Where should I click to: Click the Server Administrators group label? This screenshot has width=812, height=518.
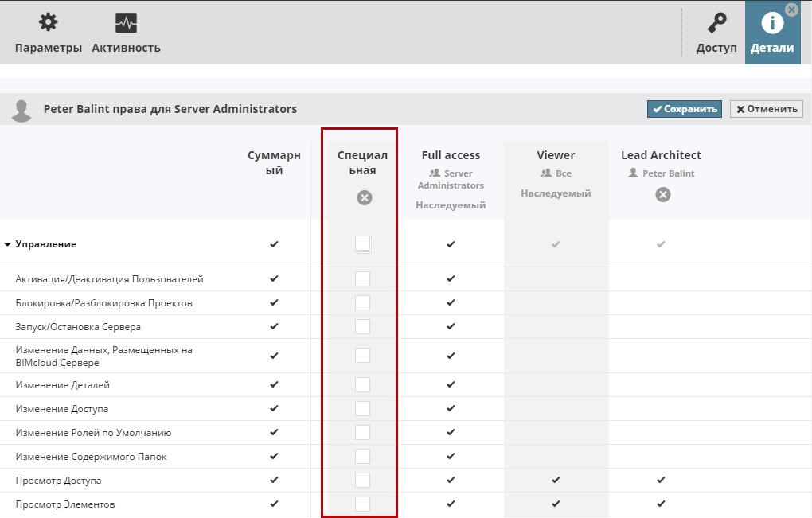tap(451, 180)
